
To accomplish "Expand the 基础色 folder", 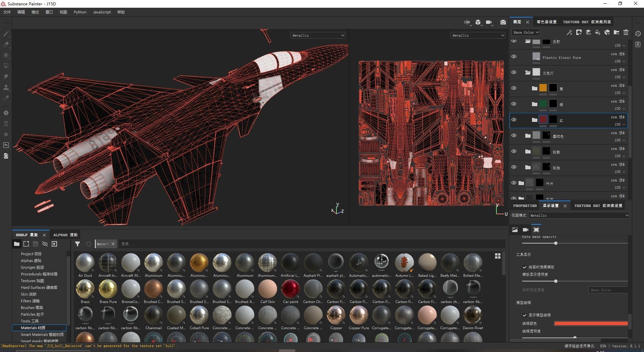I will pos(528,136).
